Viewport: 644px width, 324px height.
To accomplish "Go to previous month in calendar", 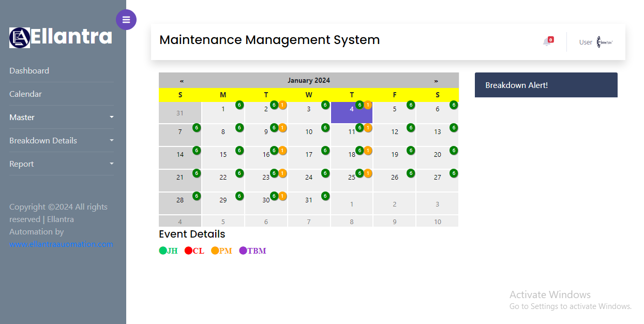I will 182,81.
